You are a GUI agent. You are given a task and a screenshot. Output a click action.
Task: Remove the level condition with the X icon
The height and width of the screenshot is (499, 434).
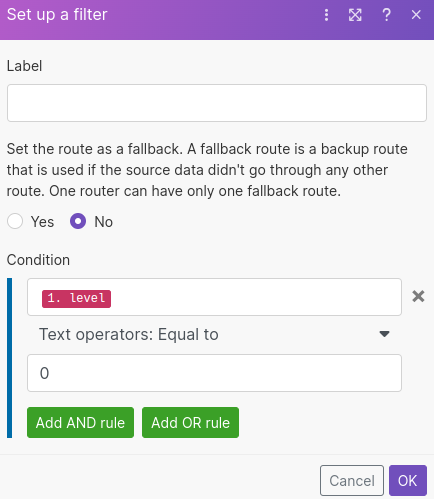[418, 296]
